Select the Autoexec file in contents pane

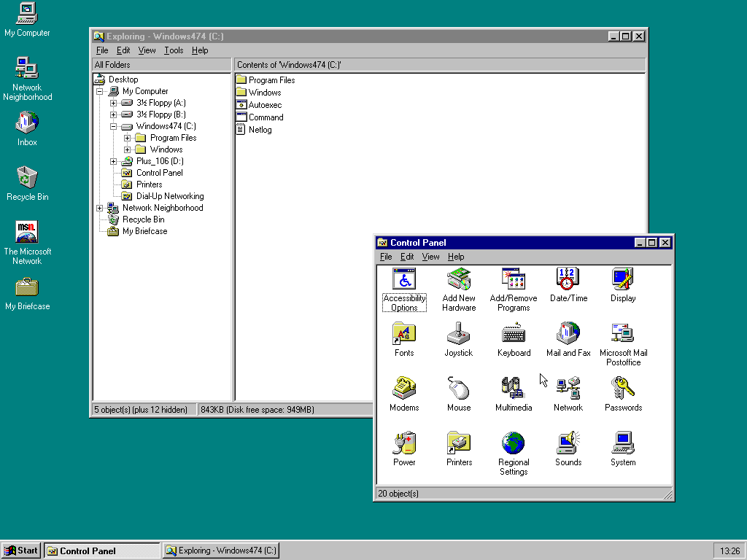tap(264, 105)
